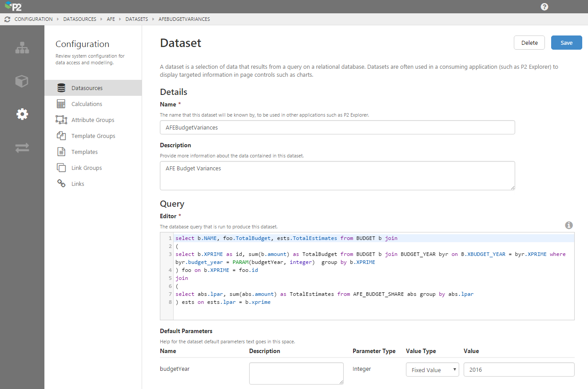The height and width of the screenshot is (389, 588).
Task: Open the Value Type dropdown for budgetYear
Action: pos(432,370)
